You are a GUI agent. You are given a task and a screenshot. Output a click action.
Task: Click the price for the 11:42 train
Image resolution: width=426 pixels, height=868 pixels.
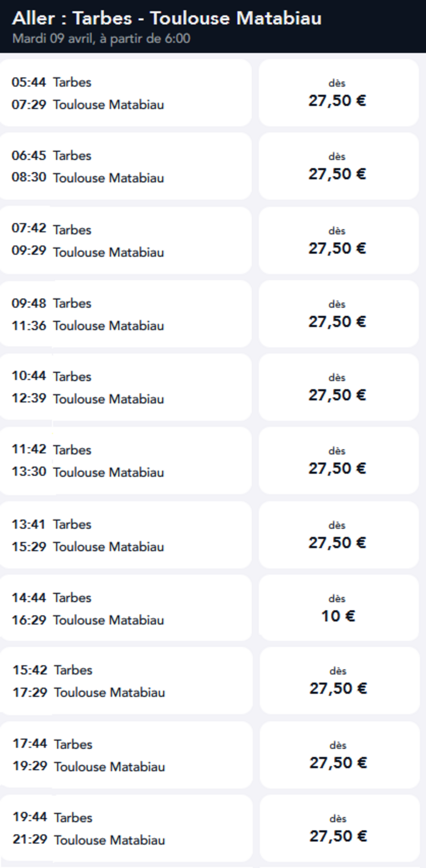[338, 461]
